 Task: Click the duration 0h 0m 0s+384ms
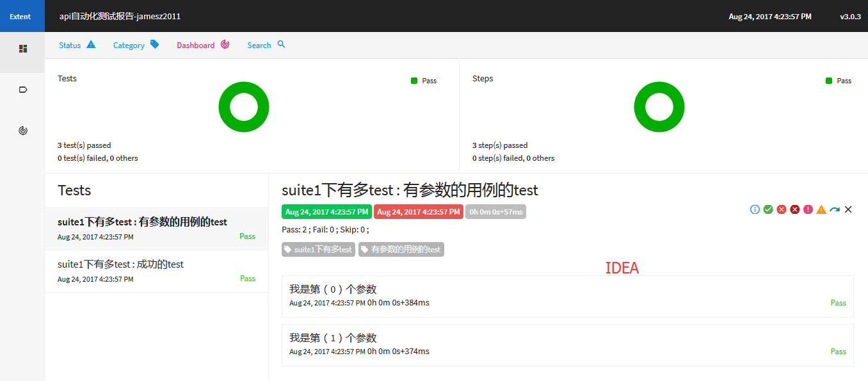pos(398,302)
